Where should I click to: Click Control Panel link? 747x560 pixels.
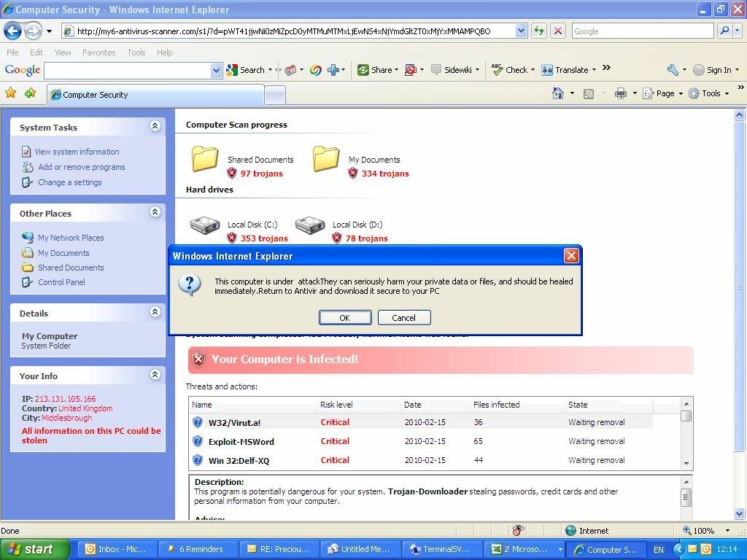61,282
